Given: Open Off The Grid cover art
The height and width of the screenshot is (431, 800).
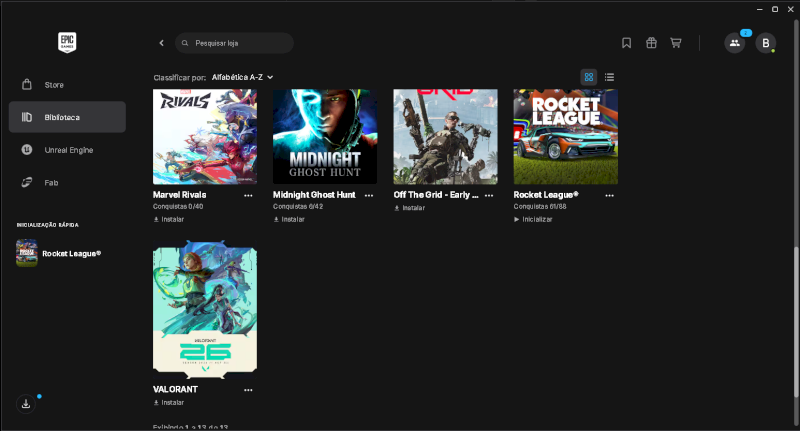Looking at the screenshot, I should (445, 136).
